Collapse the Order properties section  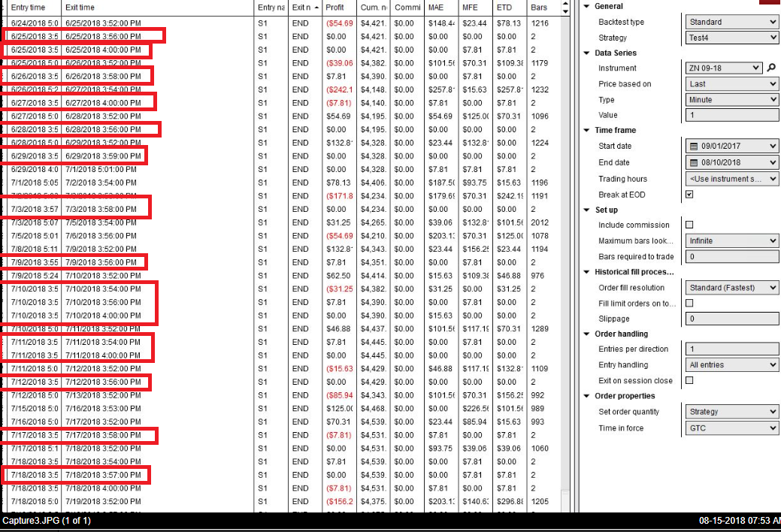[586, 395]
